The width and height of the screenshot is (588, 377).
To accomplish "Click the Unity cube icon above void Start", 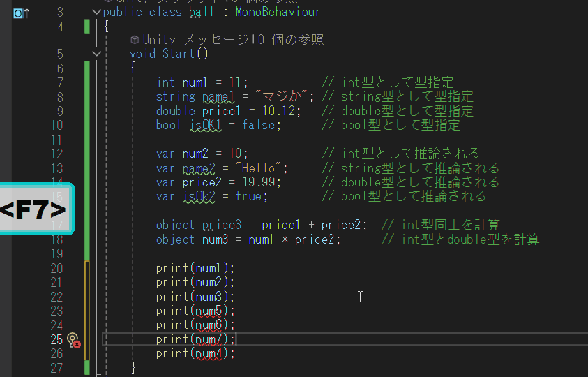I will [135, 39].
